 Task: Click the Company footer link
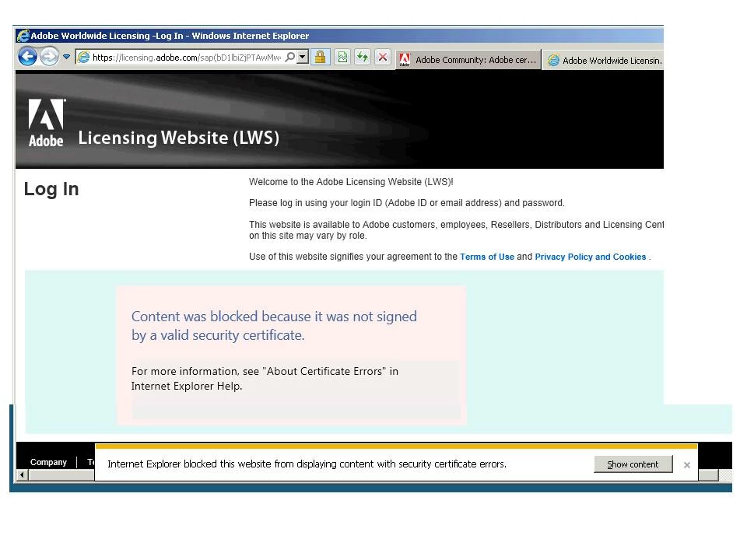coord(48,462)
